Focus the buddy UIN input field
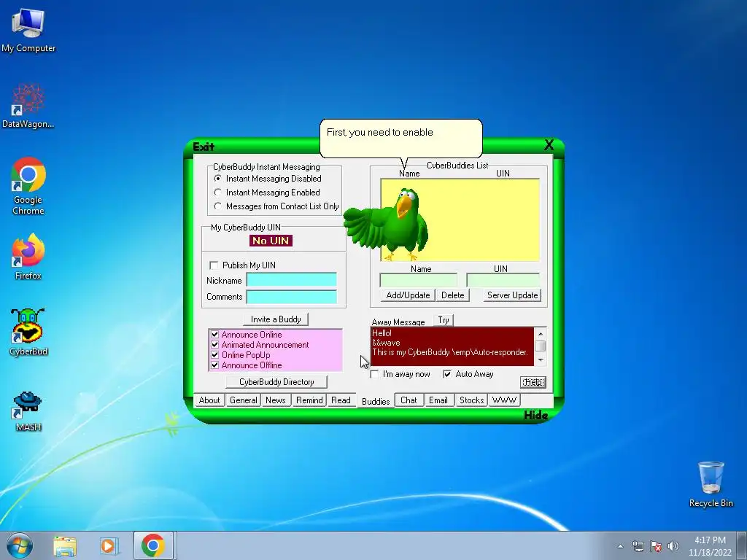This screenshot has width=747, height=560. coord(503,280)
